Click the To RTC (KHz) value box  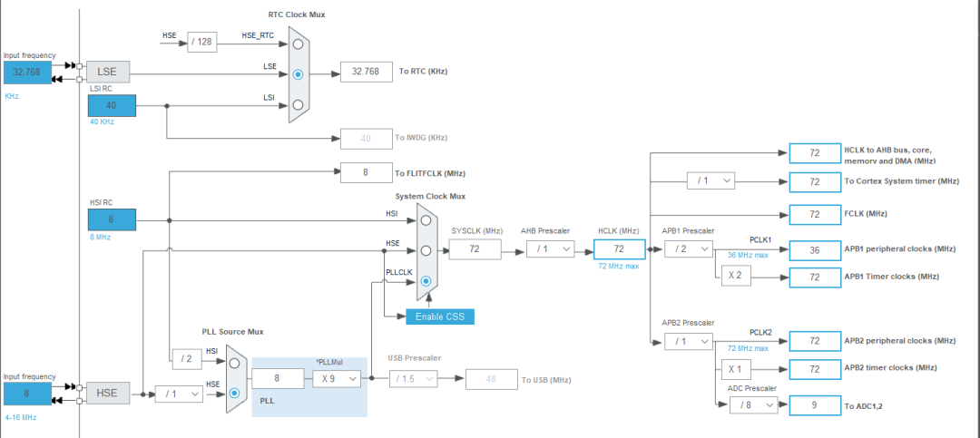point(367,72)
